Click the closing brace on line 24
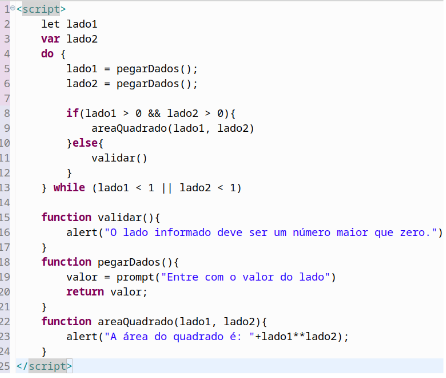The width and height of the screenshot is (446, 378). click(x=44, y=351)
